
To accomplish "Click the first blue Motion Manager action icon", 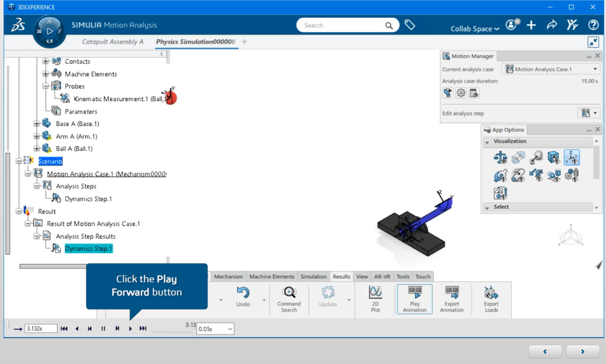I will [447, 93].
